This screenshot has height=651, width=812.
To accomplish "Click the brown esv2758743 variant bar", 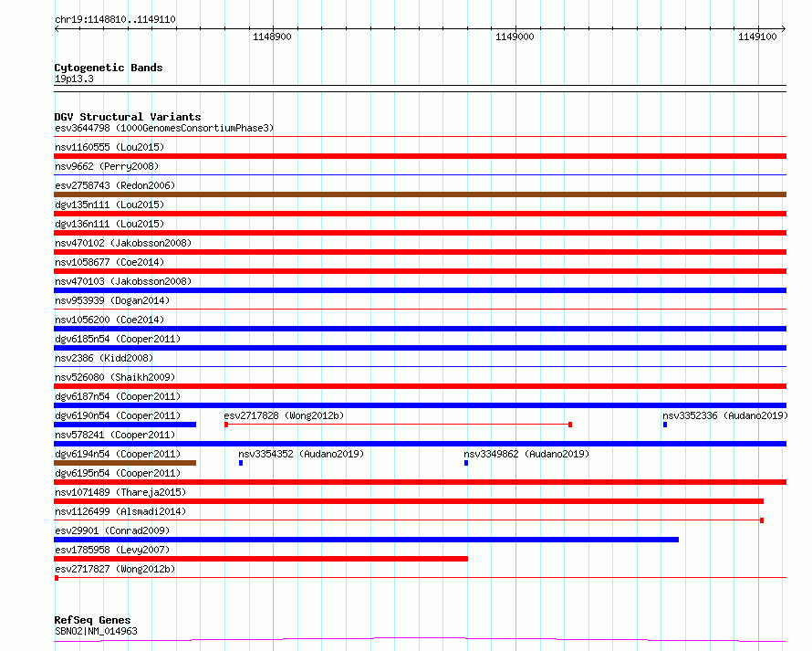I will click(x=420, y=194).
